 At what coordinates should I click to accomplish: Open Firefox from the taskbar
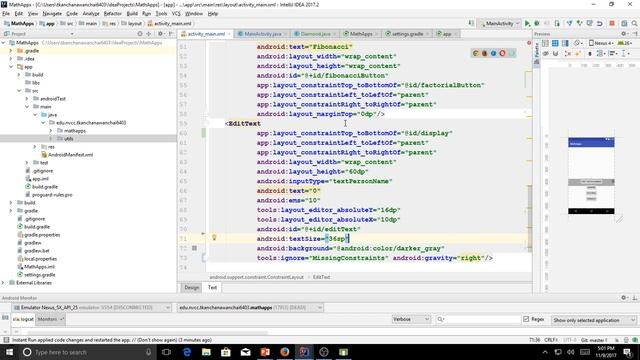pos(284,352)
